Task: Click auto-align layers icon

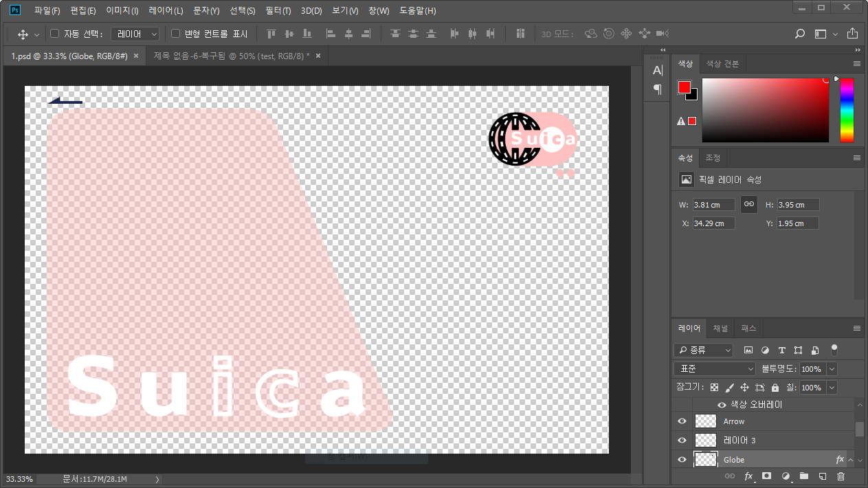Action: (520, 34)
